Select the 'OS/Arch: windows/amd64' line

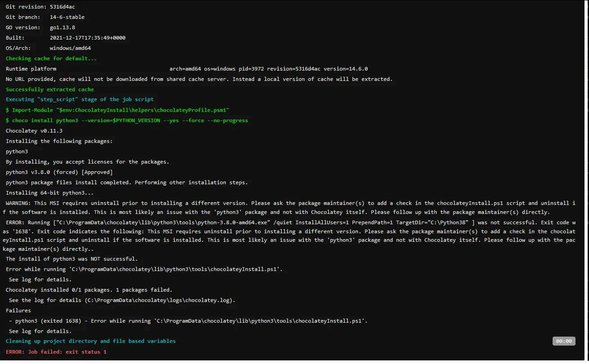(49, 48)
